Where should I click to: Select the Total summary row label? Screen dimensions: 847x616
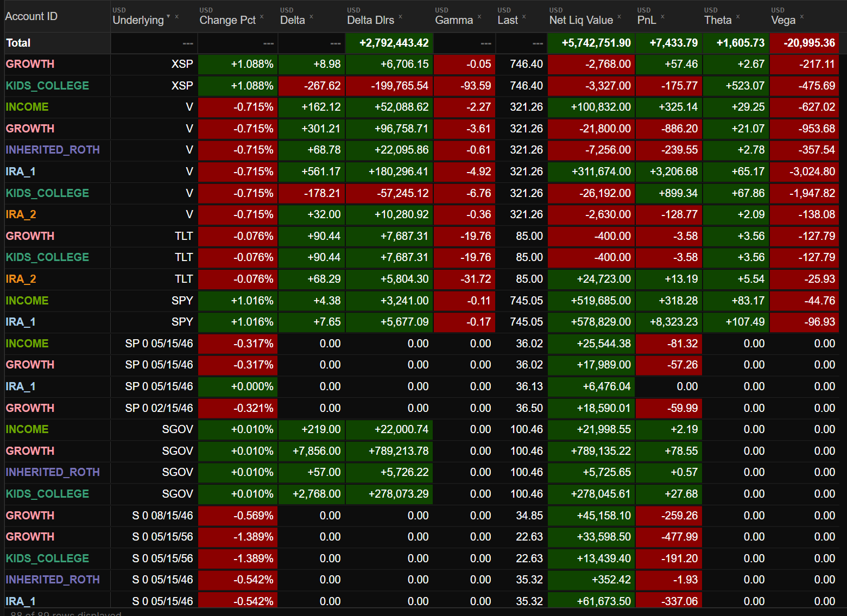(x=18, y=43)
